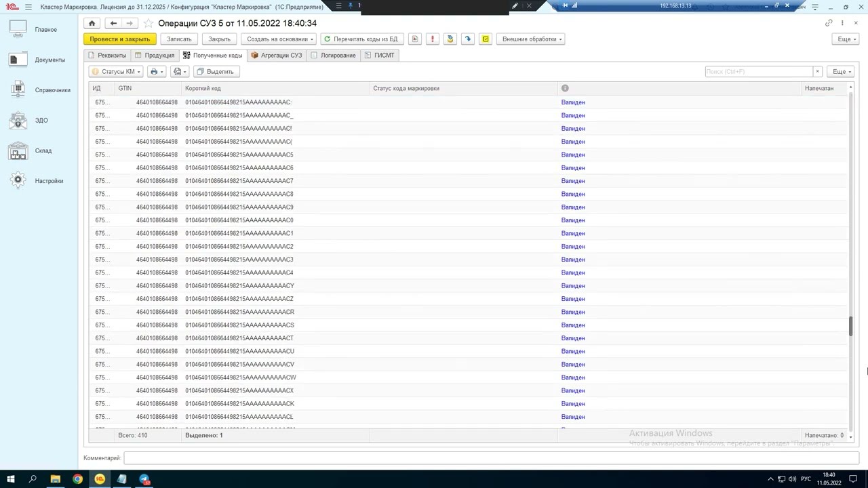Viewport: 868px width, 488px height.
Task: Focus the Комментарий input field
Action: tap(491, 458)
